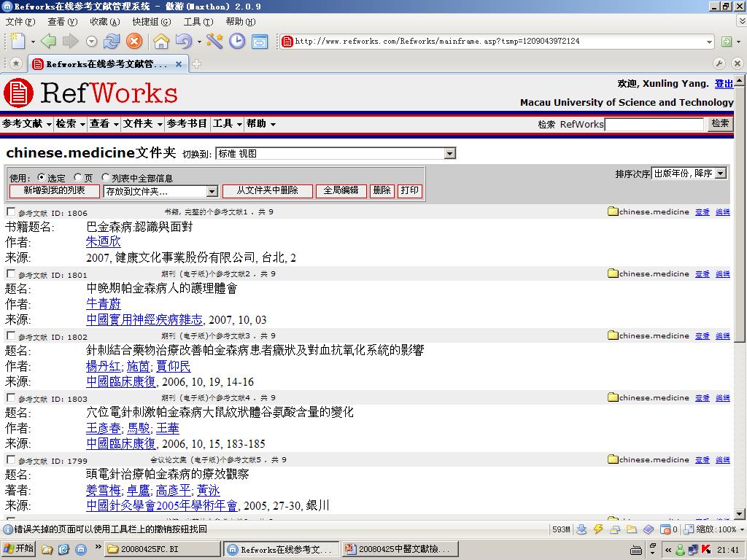Image resolution: width=747 pixels, height=560 pixels.
Task: Select the 页 radio button
Action: pos(78,177)
